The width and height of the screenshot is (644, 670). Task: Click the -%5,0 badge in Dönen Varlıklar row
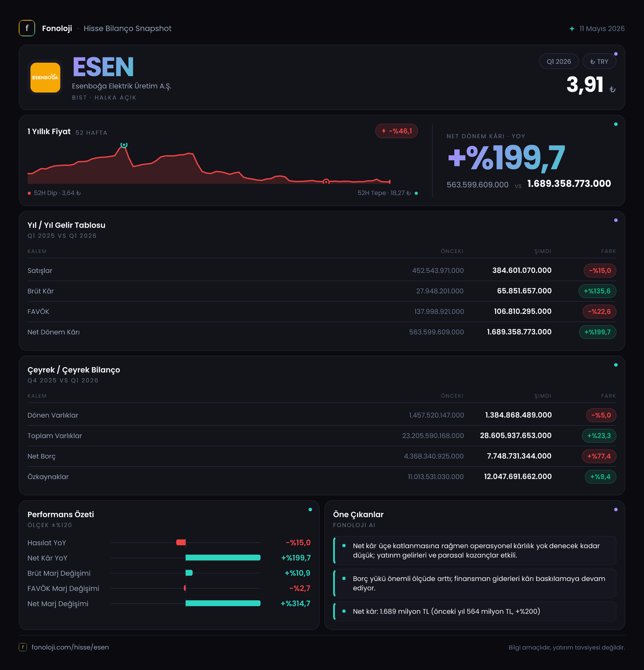coord(601,415)
